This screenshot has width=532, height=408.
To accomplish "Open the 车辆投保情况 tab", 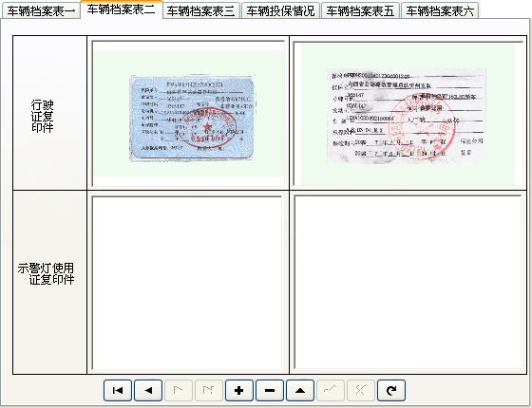I will point(281,10).
